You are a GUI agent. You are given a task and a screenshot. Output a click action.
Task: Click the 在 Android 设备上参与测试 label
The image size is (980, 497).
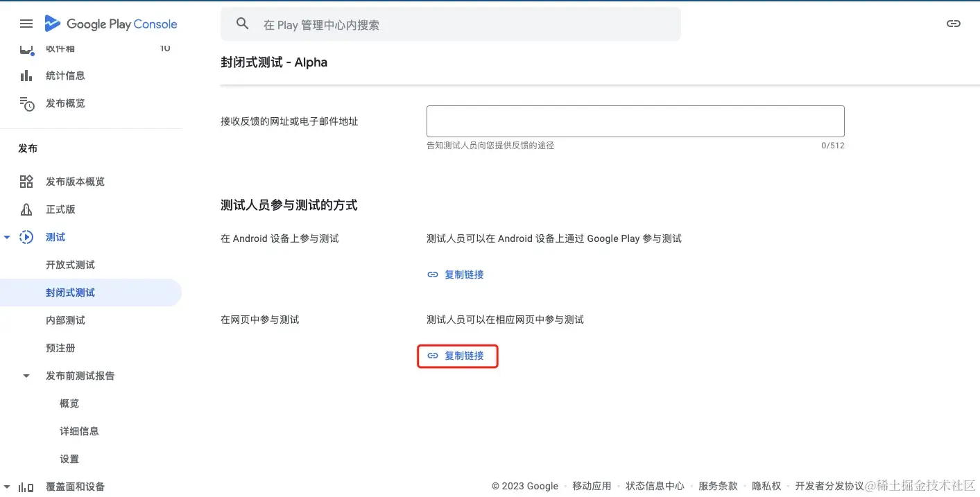click(x=280, y=238)
